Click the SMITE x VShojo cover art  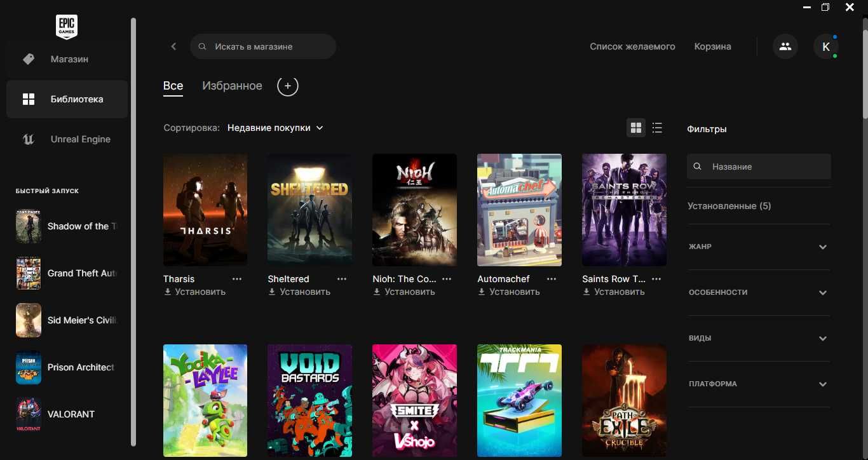point(414,400)
